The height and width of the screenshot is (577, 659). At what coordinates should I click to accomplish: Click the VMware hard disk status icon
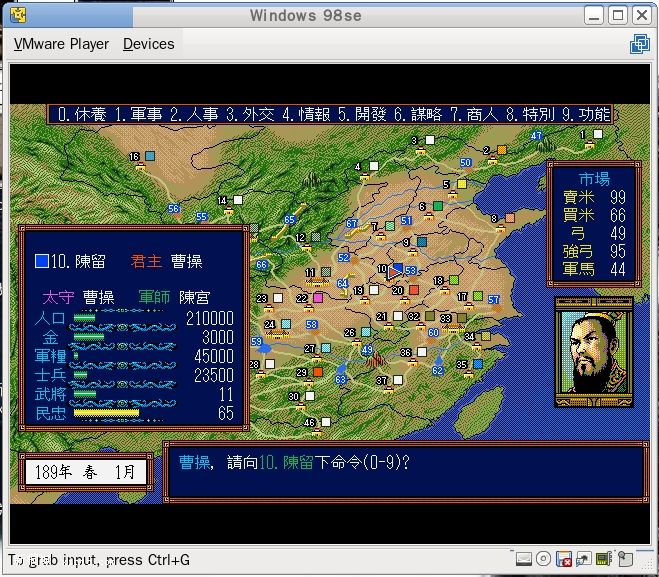tap(522, 558)
